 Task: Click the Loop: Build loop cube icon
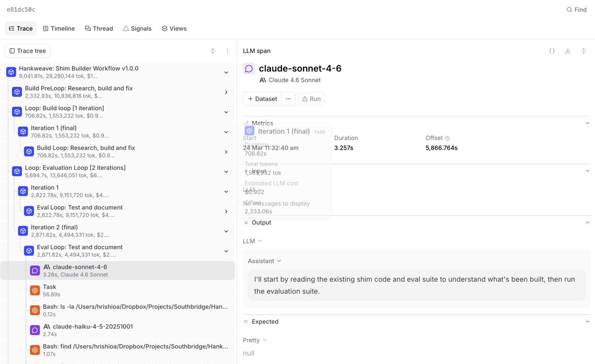[x=17, y=112]
